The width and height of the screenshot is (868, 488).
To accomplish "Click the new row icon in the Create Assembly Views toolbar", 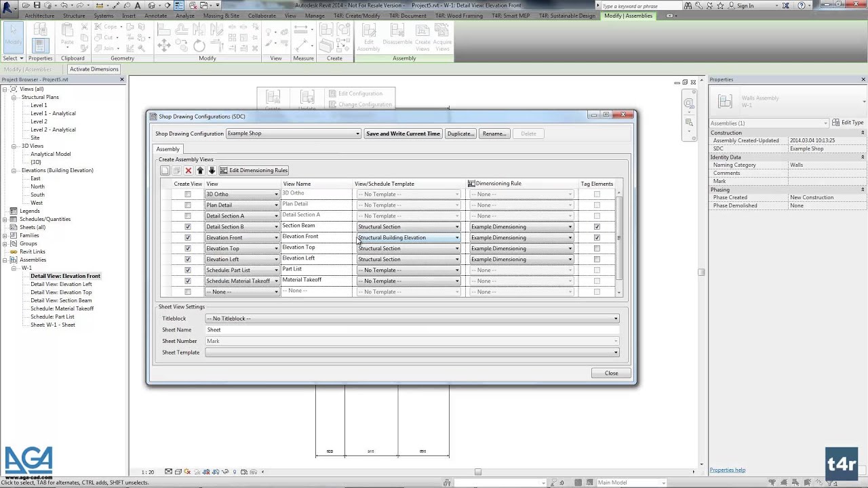I will click(165, 170).
